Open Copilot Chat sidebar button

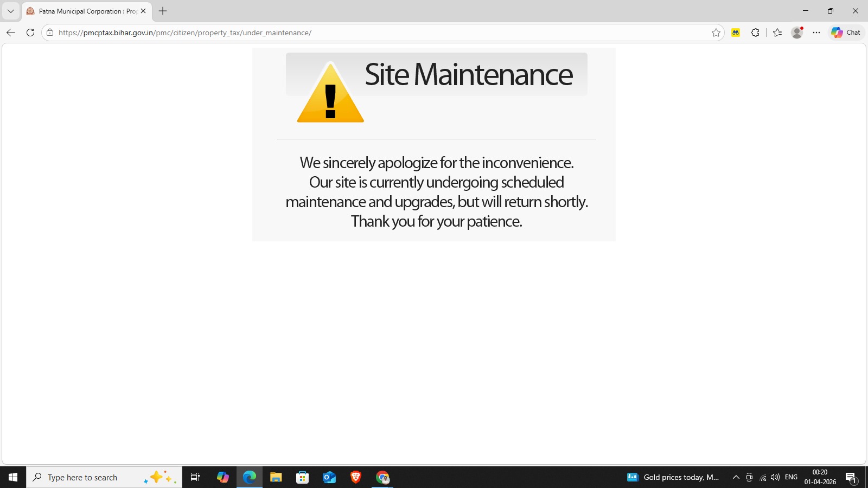pyautogui.click(x=846, y=33)
